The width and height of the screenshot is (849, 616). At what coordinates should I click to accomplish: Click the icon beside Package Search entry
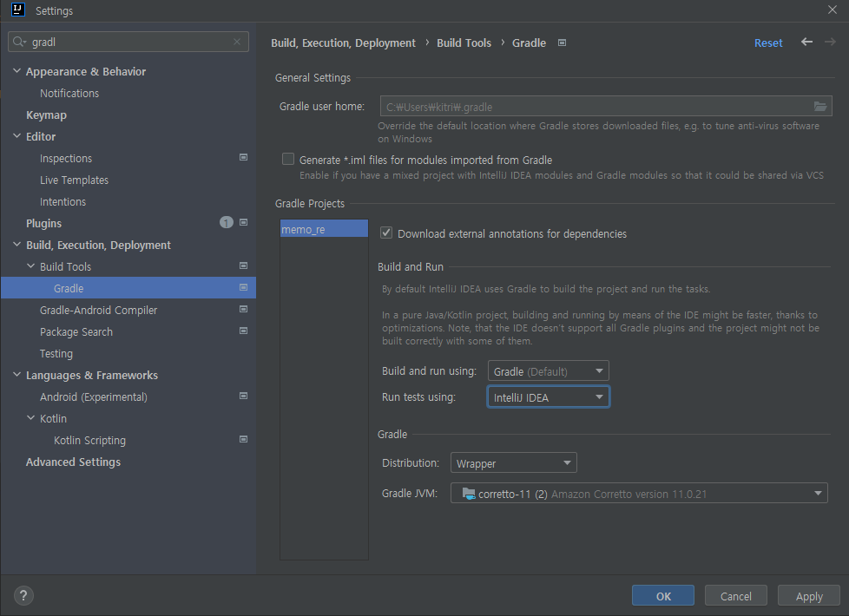point(244,331)
